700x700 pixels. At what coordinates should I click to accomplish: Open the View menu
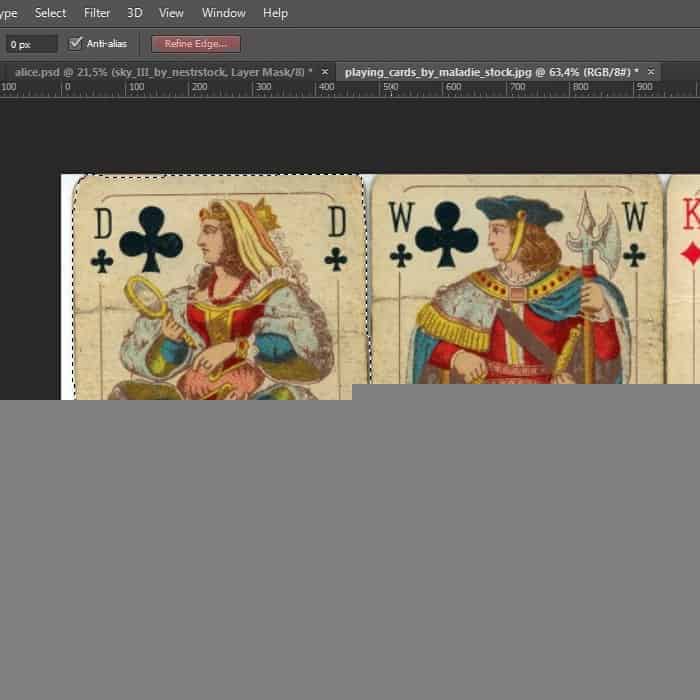point(171,13)
